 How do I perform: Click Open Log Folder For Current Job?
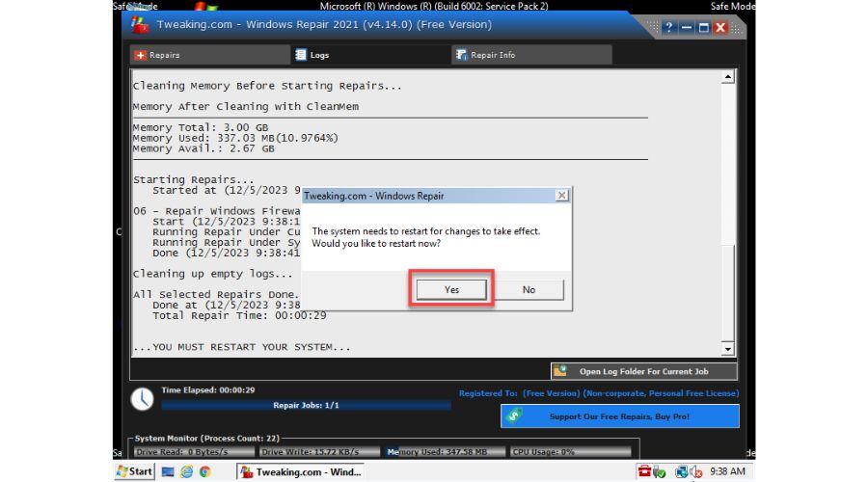(x=644, y=371)
